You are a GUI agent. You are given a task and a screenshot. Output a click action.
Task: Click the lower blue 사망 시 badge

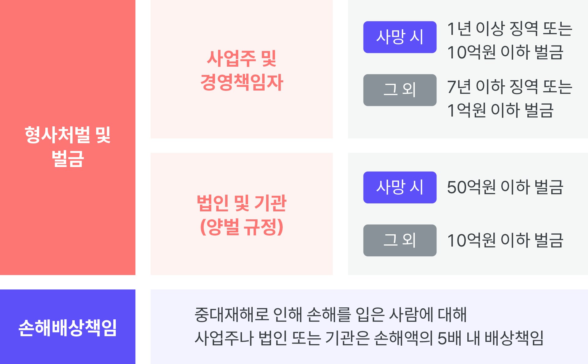pyautogui.click(x=400, y=187)
